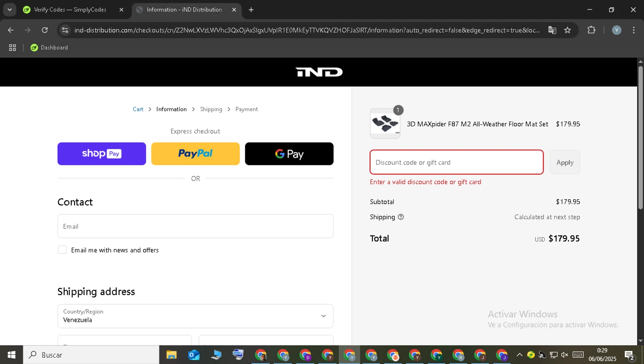Viewport: 644px width, 364px height.
Task: Open Chrome with D profile in taskbar
Action: pos(305,355)
